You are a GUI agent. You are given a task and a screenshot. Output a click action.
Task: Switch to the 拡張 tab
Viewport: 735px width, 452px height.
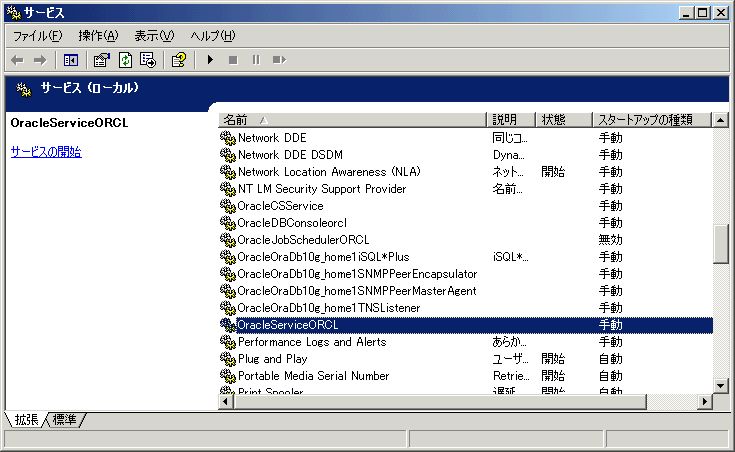(x=26, y=419)
